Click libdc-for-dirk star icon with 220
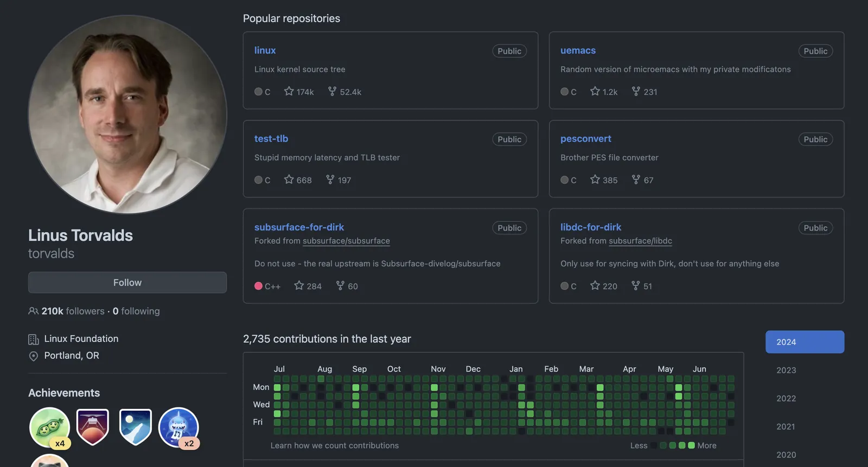This screenshot has width=868, height=467. 595,285
